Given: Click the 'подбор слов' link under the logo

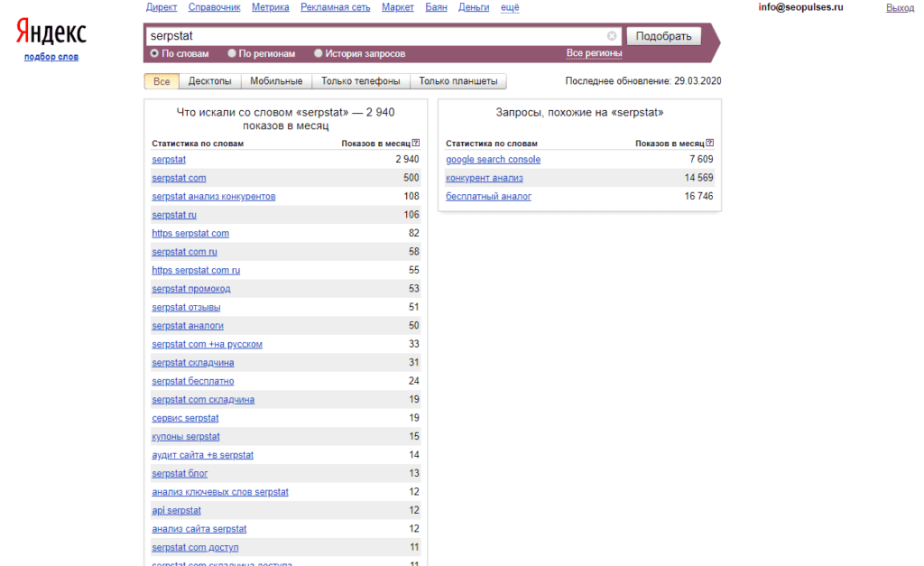Looking at the screenshot, I should click(51, 57).
